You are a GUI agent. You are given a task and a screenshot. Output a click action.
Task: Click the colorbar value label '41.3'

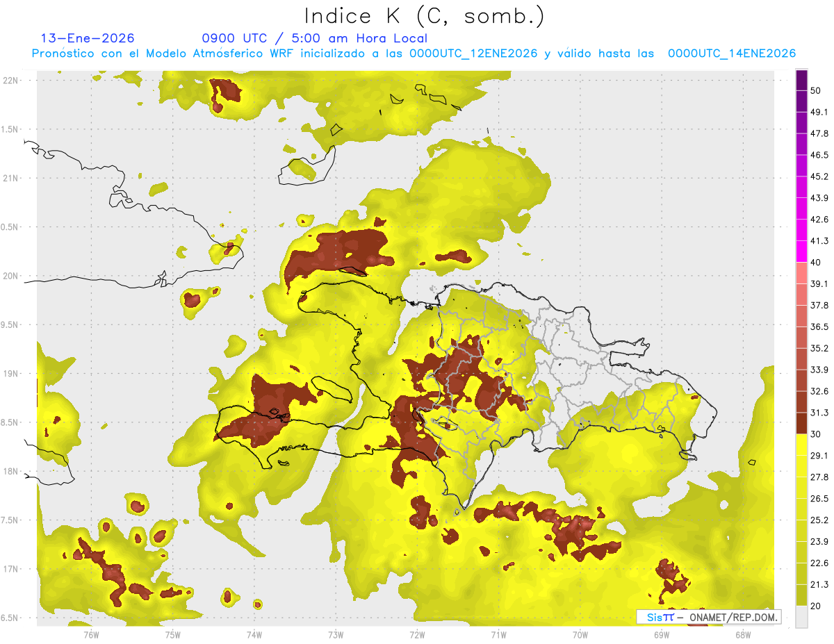[x=819, y=241]
